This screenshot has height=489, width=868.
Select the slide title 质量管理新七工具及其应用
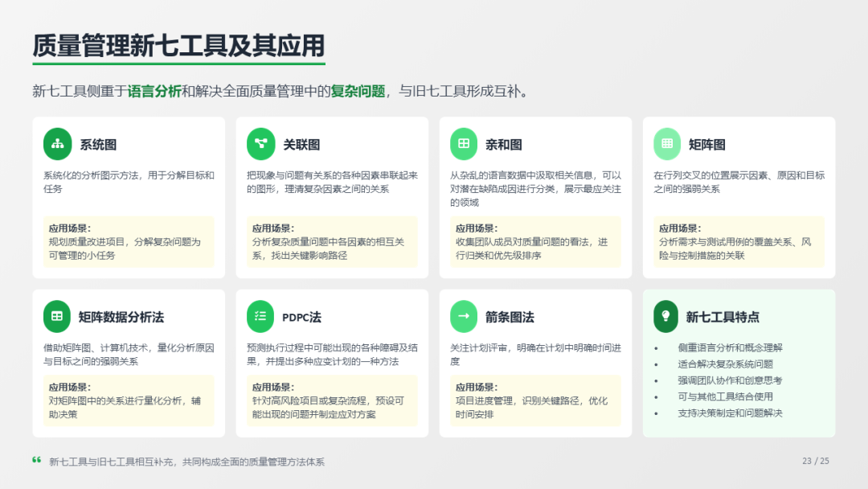[178, 46]
